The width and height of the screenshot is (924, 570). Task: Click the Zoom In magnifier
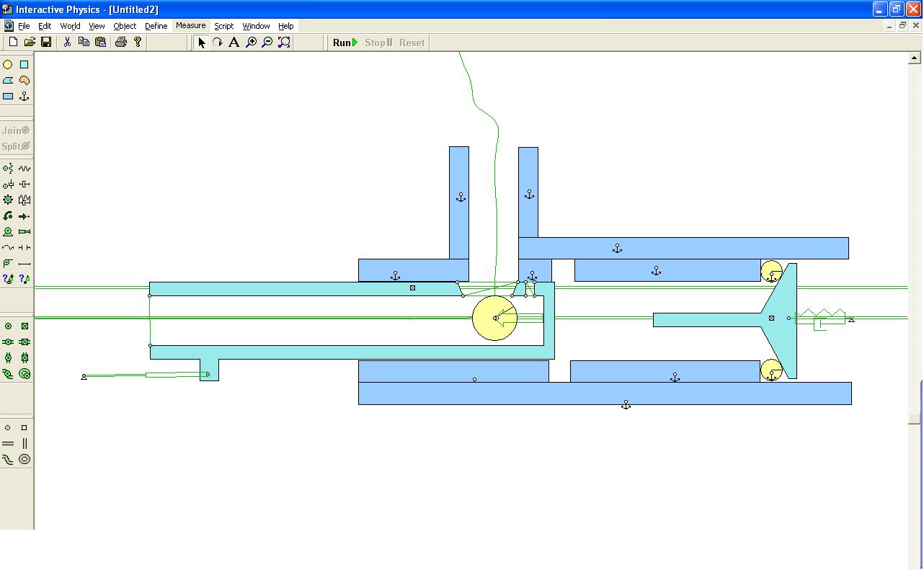pyautogui.click(x=251, y=43)
